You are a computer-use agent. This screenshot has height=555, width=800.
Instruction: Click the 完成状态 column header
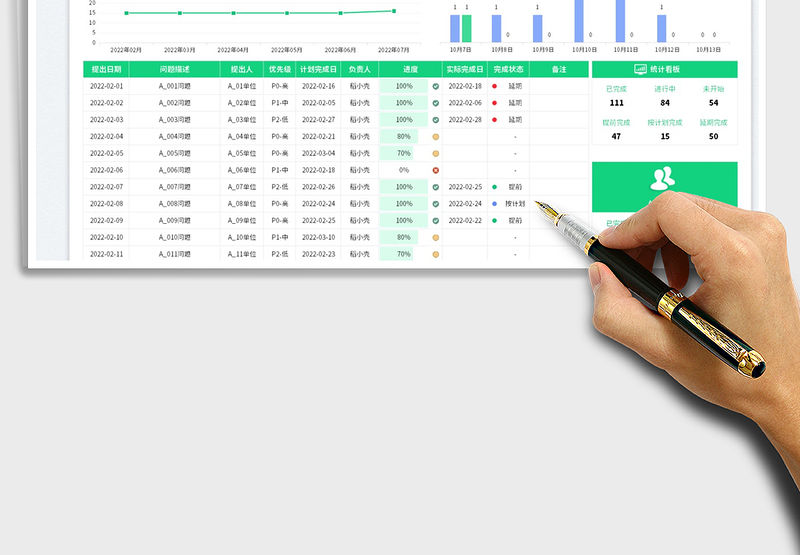point(508,69)
